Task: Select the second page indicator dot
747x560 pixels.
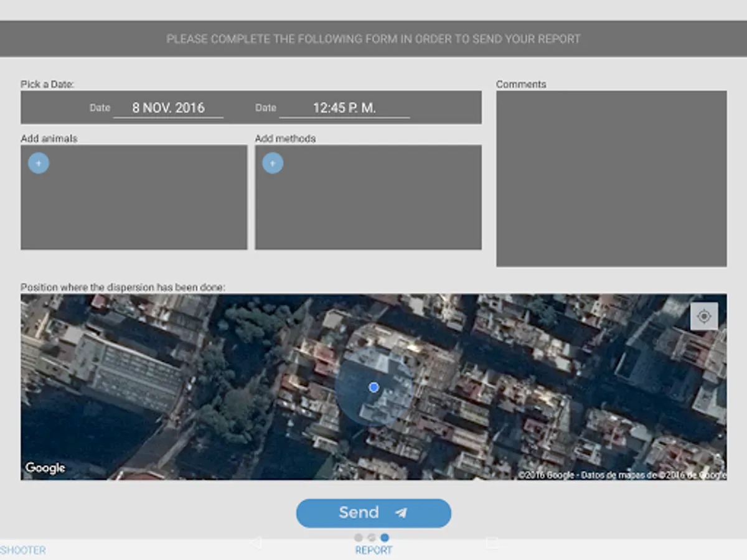Action: click(x=372, y=538)
